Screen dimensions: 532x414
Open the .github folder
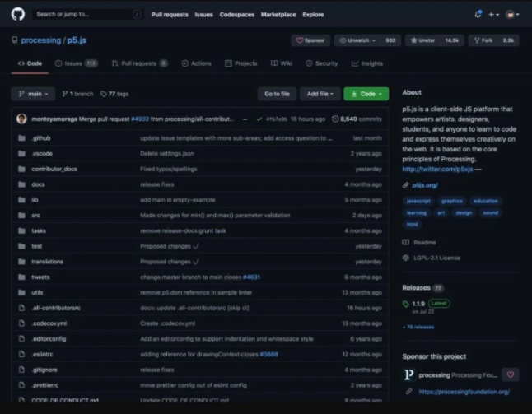[41, 138]
